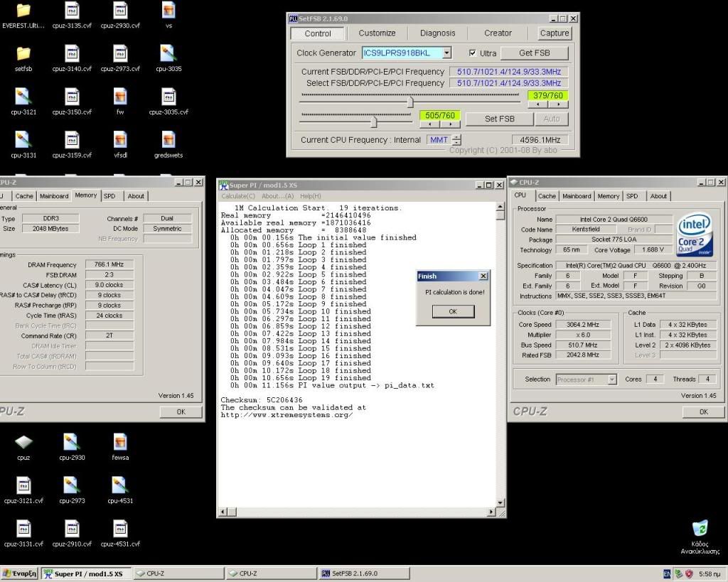Select the cpuz-4531.cvf file icon

click(120, 529)
